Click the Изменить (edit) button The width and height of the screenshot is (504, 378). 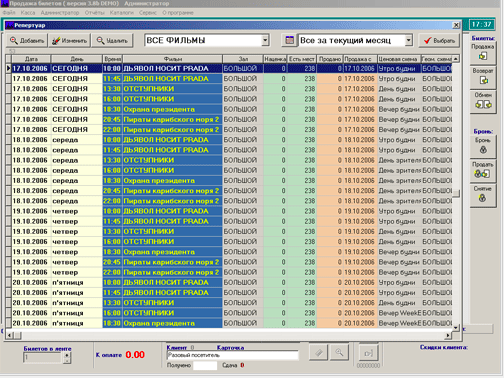69,41
